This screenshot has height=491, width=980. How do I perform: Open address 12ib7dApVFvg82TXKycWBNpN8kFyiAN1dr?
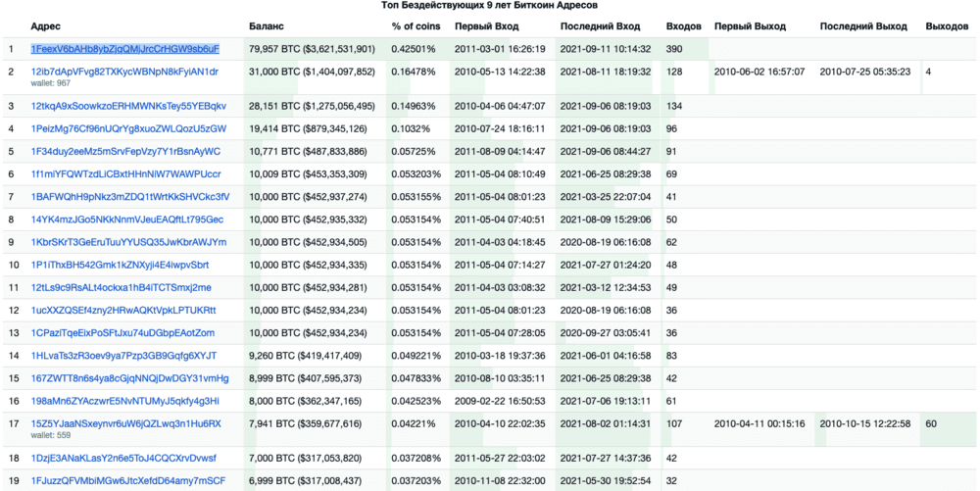pos(125,72)
